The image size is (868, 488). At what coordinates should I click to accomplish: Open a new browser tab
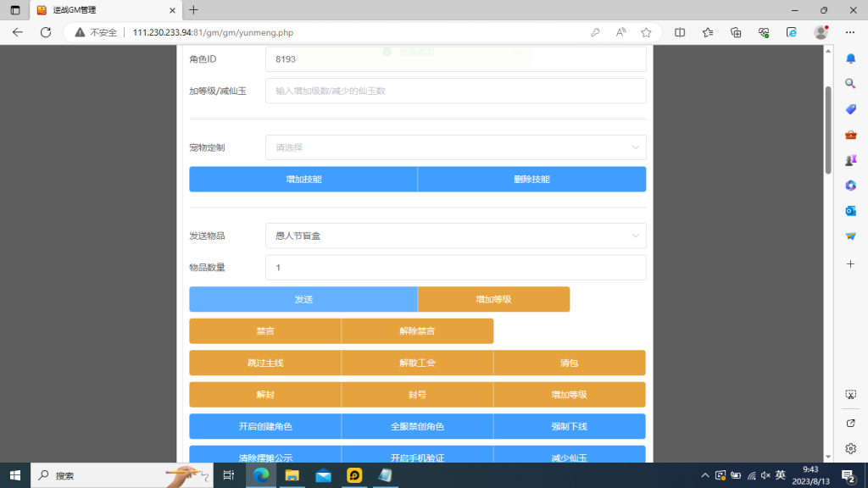[x=195, y=11]
